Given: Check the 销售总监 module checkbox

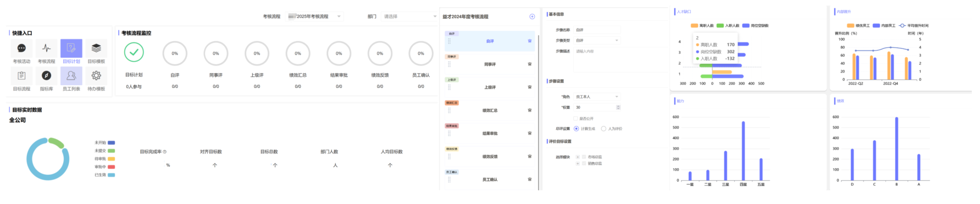Looking at the screenshot, I should tap(584, 163).
